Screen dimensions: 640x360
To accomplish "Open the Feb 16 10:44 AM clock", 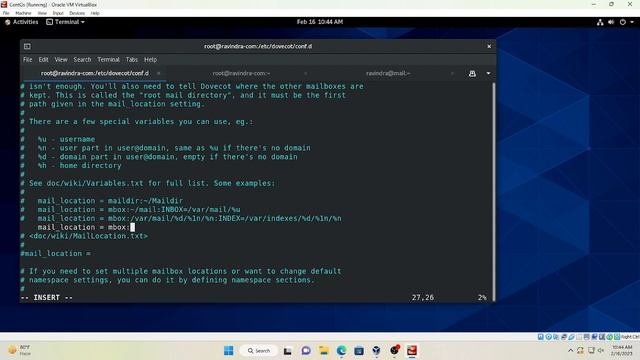I will [320, 22].
